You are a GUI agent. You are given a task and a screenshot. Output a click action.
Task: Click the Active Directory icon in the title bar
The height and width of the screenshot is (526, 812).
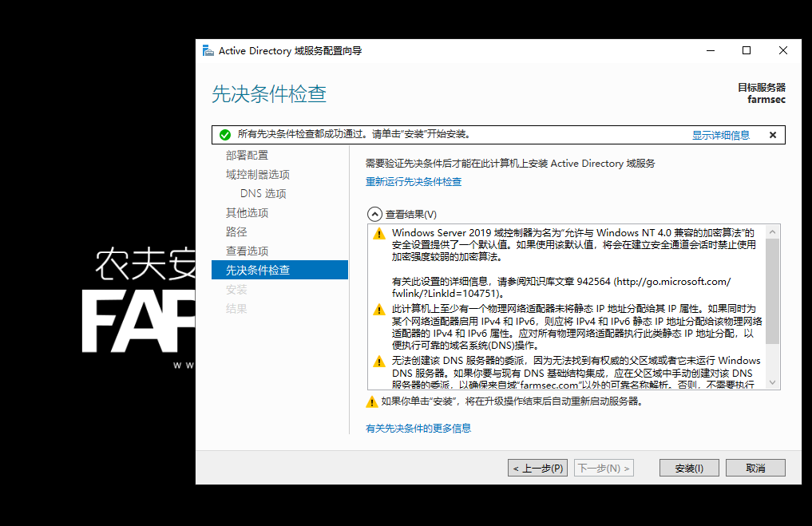click(x=207, y=49)
